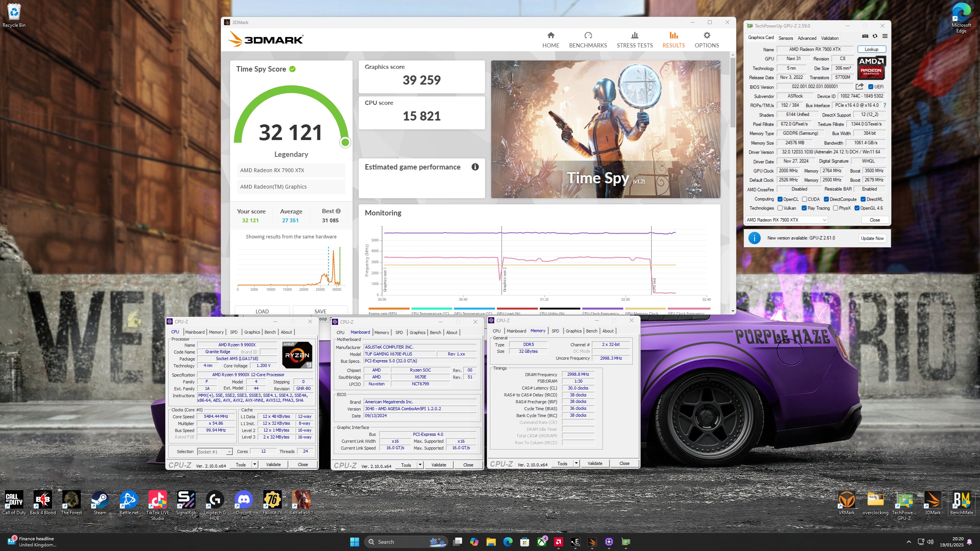Open Discord desktop shortcut
The width and height of the screenshot is (980, 551).
(x=244, y=503)
